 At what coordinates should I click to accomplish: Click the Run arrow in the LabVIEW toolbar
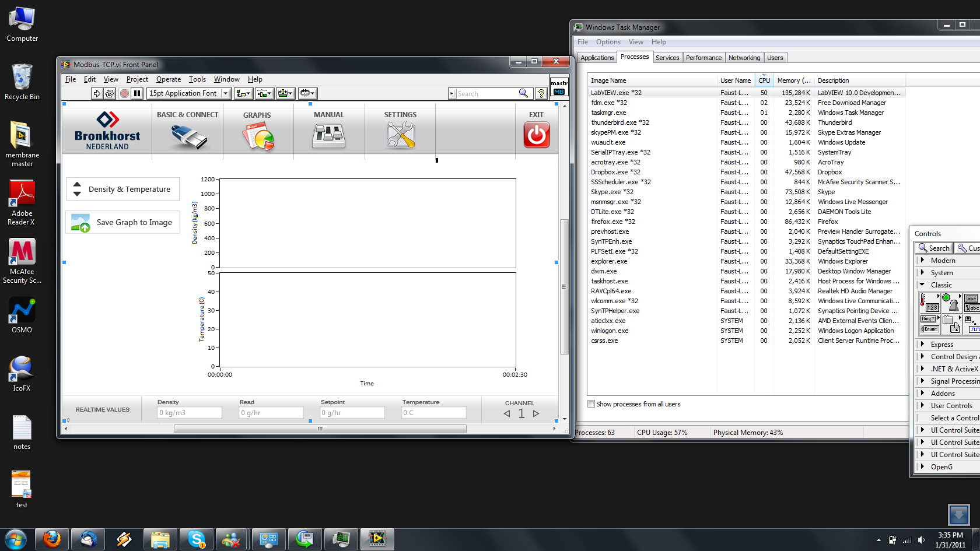(x=97, y=93)
